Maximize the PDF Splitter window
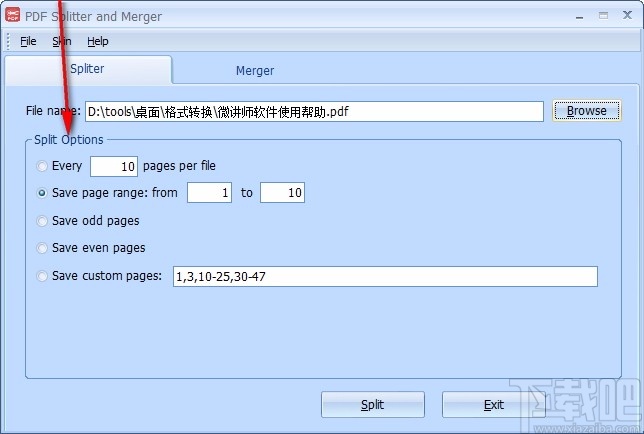The width and height of the screenshot is (644, 434). (603, 16)
